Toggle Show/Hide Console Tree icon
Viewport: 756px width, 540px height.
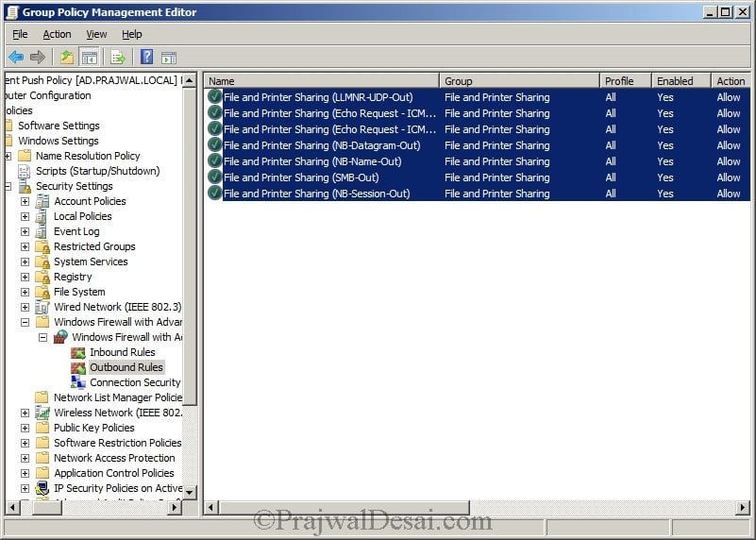pos(90,58)
